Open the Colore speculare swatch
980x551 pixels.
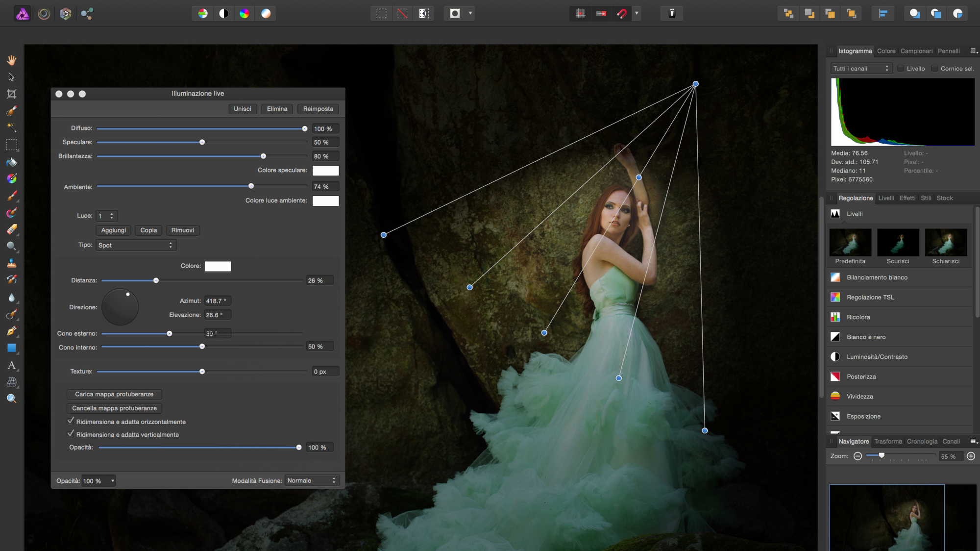325,171
